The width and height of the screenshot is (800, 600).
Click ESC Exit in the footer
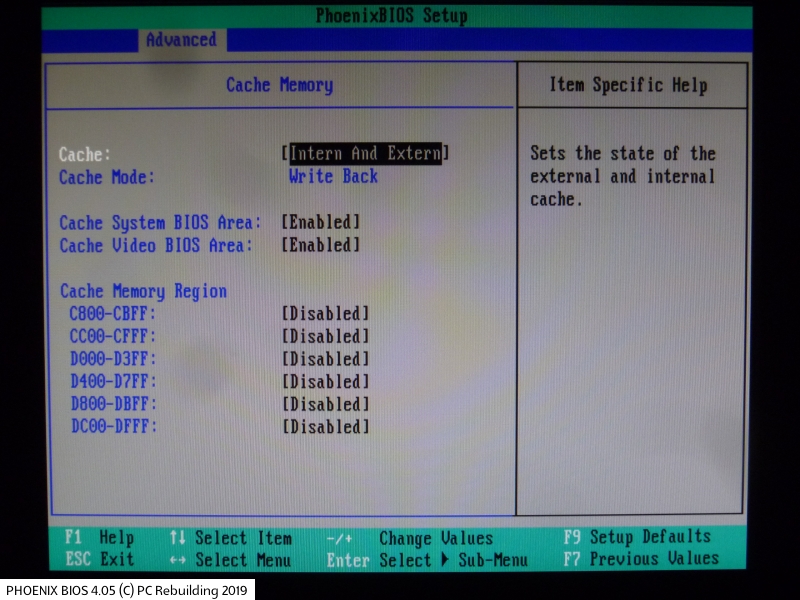99,560
